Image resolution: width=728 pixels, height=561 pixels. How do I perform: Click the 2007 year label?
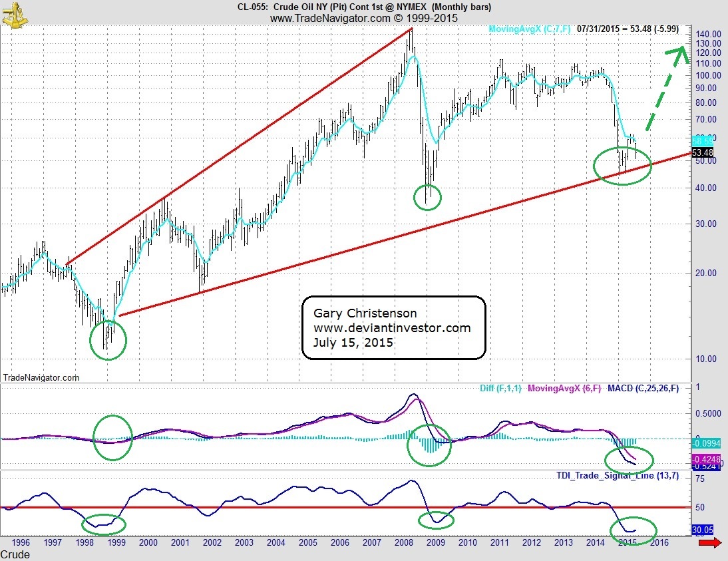point(372,542)
